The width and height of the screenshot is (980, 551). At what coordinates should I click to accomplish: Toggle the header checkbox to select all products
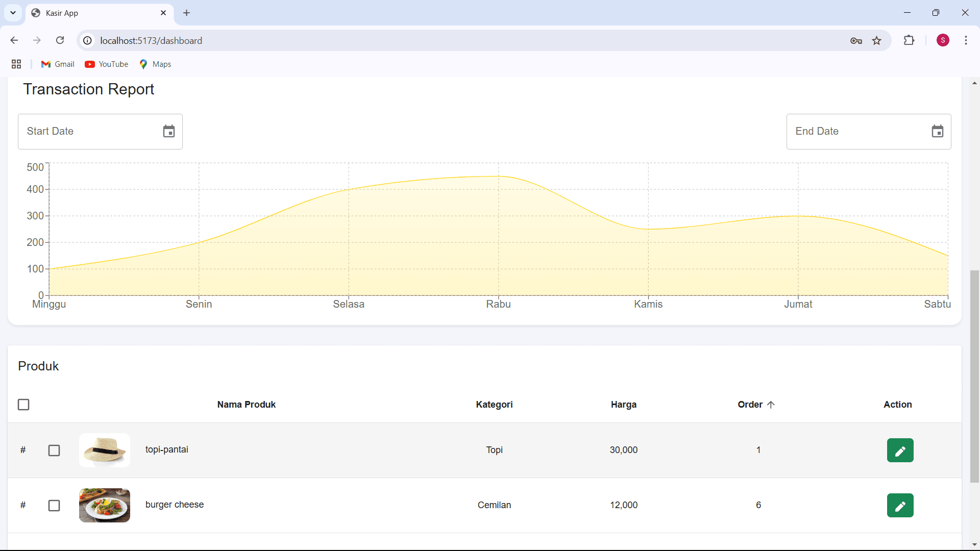(23, 405)
